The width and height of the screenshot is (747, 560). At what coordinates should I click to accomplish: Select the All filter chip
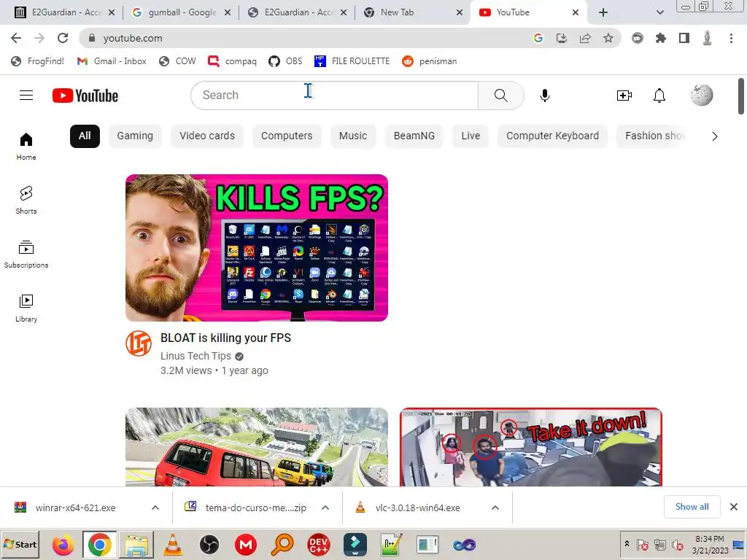tap(85, 136)
